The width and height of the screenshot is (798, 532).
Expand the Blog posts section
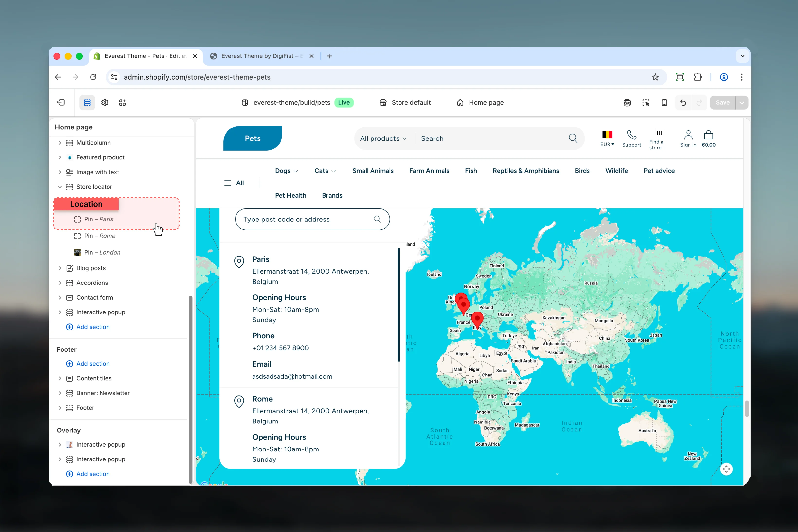(x=60, y=268)
